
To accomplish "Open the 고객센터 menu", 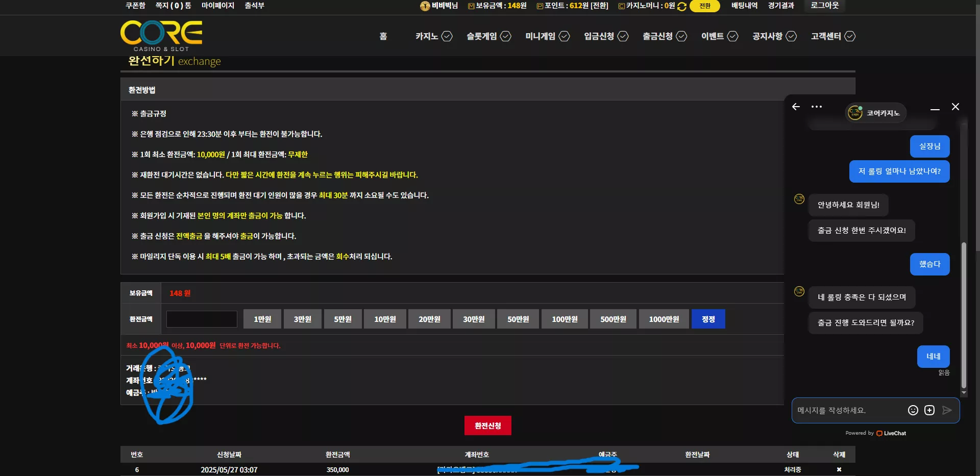I will pyautogui.click(x=826, y=36).
